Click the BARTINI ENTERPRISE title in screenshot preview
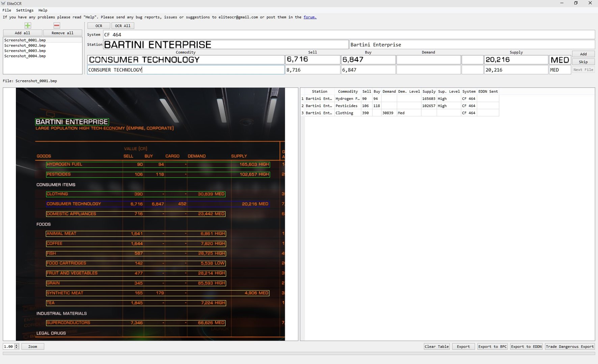 tap(72, 122)
